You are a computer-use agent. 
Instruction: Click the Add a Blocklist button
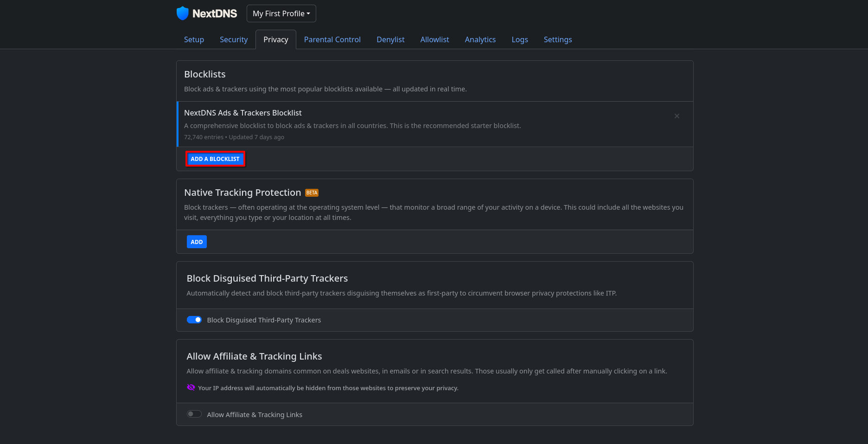click(x=215, y=159)
